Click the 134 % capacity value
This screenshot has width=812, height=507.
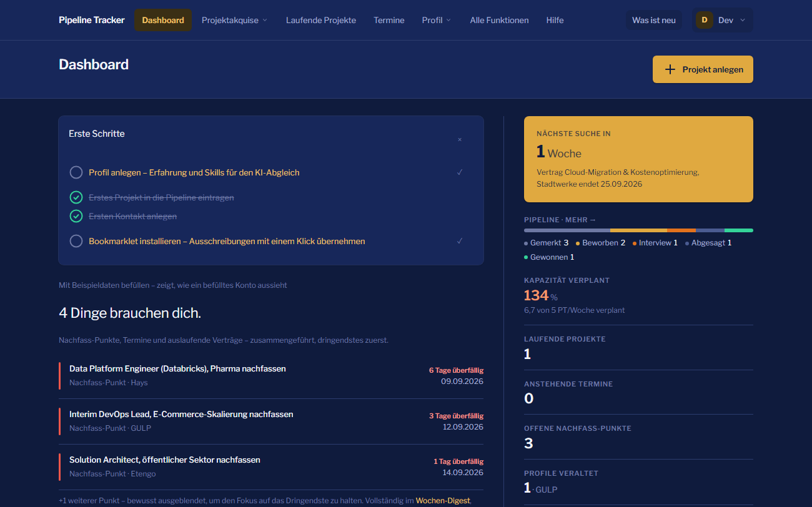pyautogui.click(x=541, y=295)
